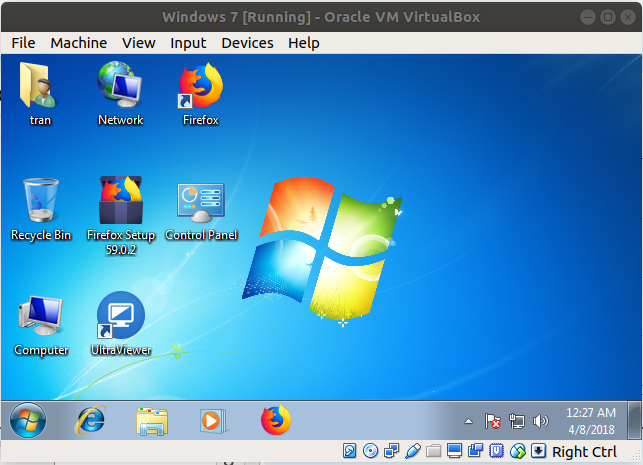Show hidden tray icons arrow
643x465 pixels.
[468, 421]
